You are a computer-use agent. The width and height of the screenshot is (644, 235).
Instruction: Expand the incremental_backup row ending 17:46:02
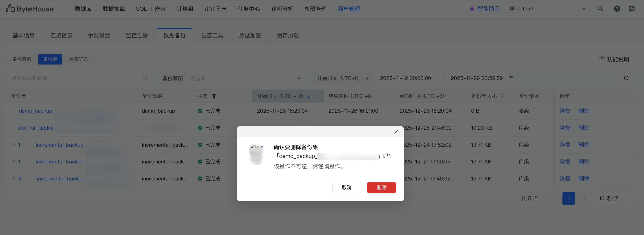(14, 178)
